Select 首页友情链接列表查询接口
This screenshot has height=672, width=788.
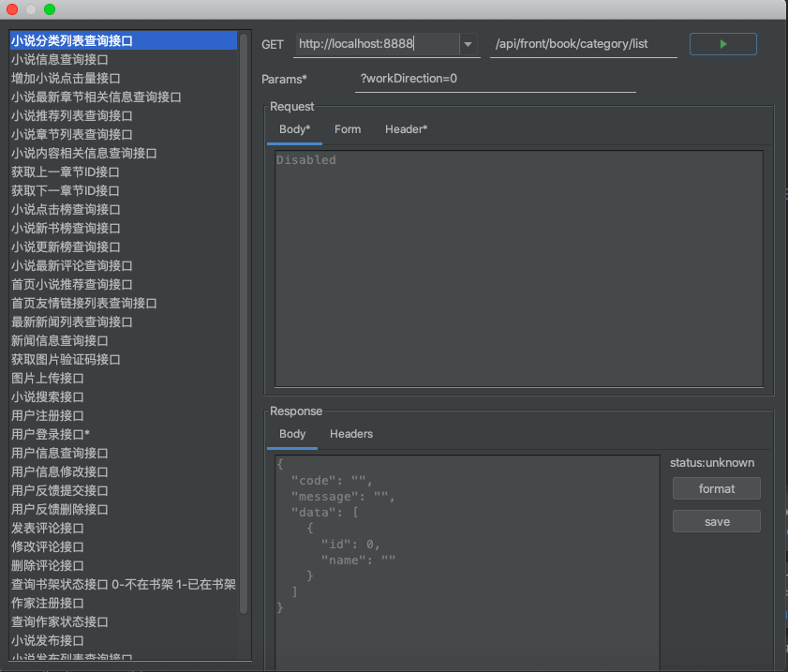coord(124,304)
